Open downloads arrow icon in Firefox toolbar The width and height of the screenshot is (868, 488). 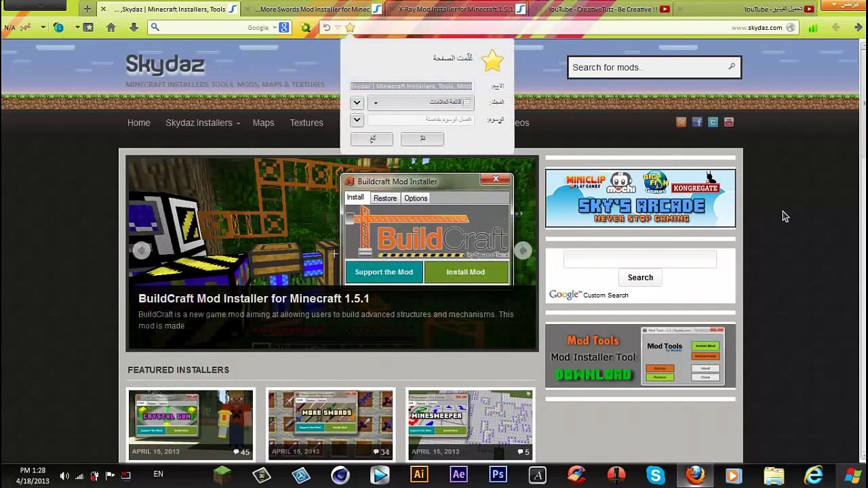(134, 28)
